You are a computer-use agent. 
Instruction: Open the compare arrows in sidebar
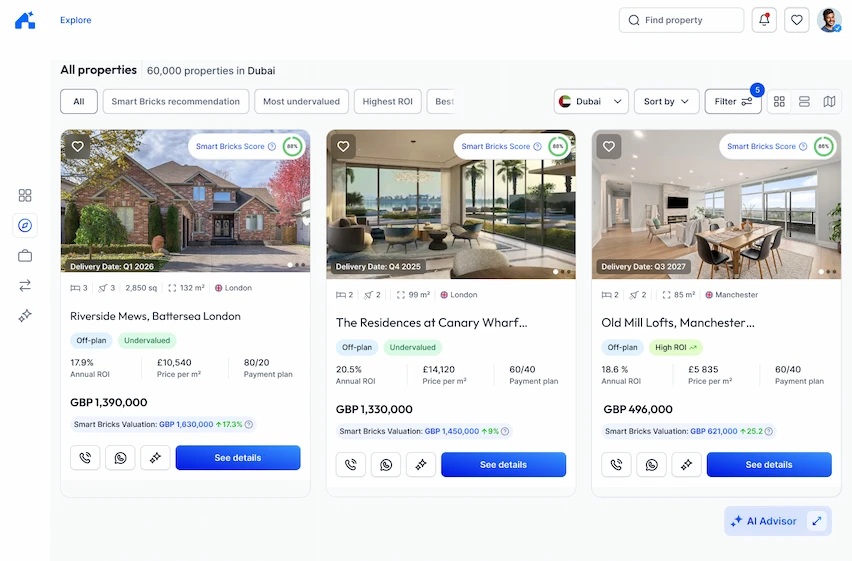25,285
